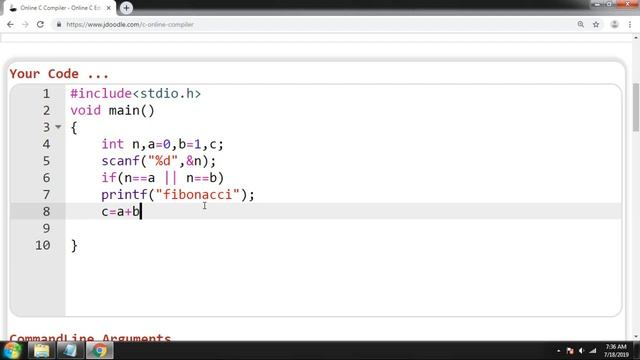Click the network signal tray icon
Image resolution: width=640 pixels, height=360 pixels.
tap(593, 351)
